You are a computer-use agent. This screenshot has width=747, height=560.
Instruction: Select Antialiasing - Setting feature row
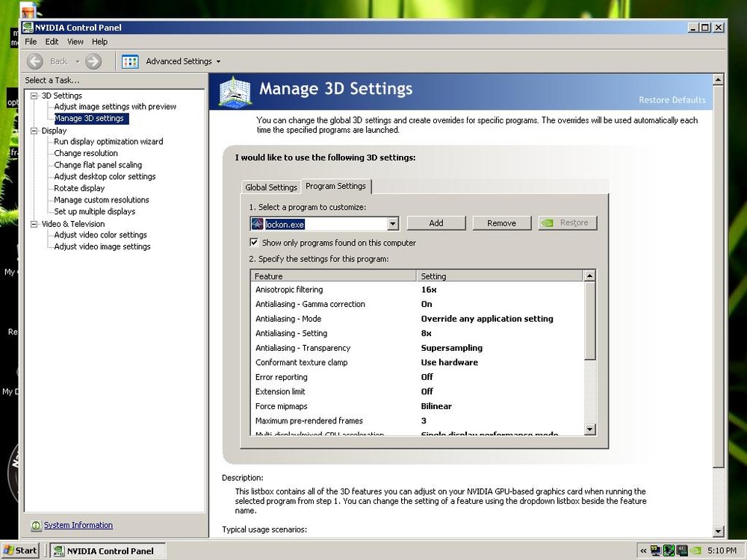(417, 333)
